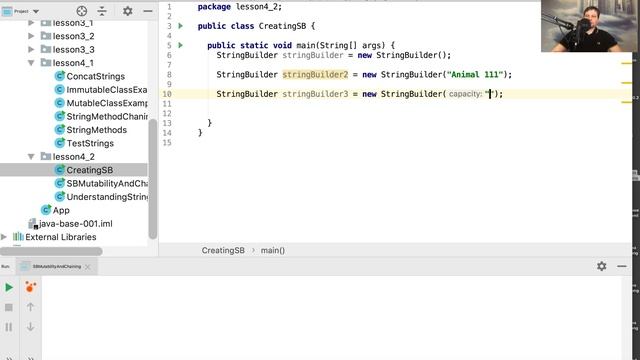The width and height of the screenshot is (640, 360).
Task: Expand the lesson3_3 folder
Action: pos(31,49)
